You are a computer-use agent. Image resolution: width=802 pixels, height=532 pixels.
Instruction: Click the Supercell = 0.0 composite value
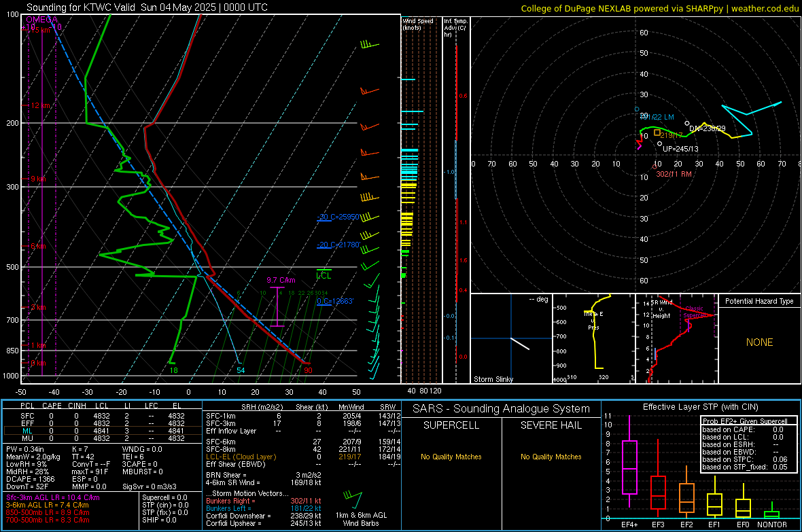point(164,498)
